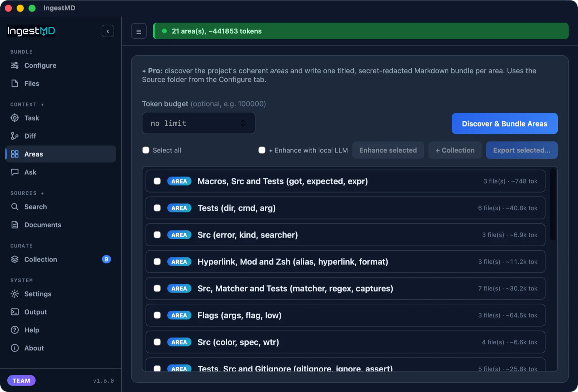This screenshot has width=578, height=392.
Task: Open the Ask page
Action: pyautogui.click(x=61, y=172)
